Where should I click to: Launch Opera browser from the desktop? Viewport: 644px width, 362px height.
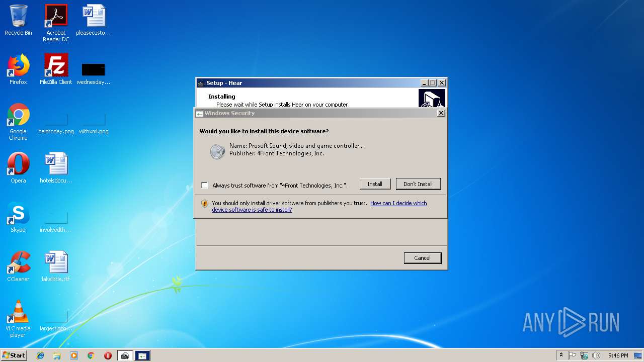(18, 168)
